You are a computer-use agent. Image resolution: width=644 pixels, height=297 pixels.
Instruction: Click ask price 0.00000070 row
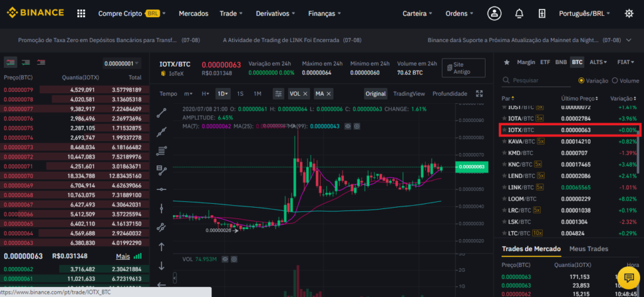click(73, 176)
